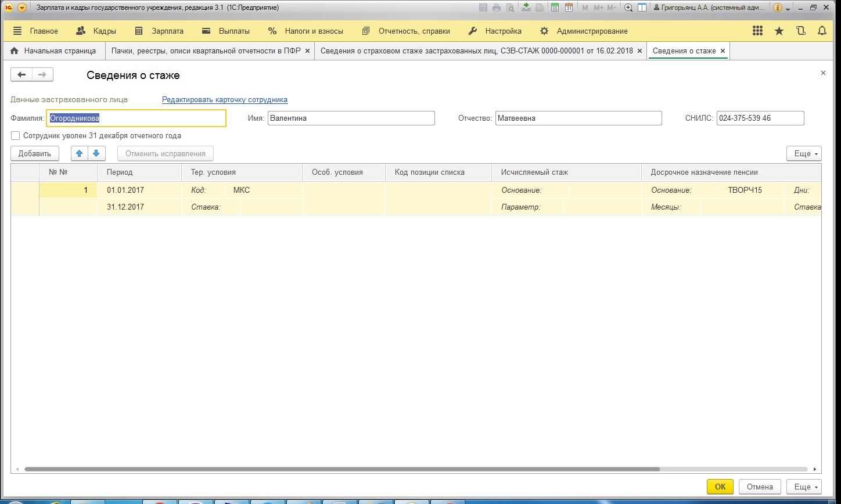Open the notifications bell icon
The height and width of the screenshot is (504, 841).
822,31
